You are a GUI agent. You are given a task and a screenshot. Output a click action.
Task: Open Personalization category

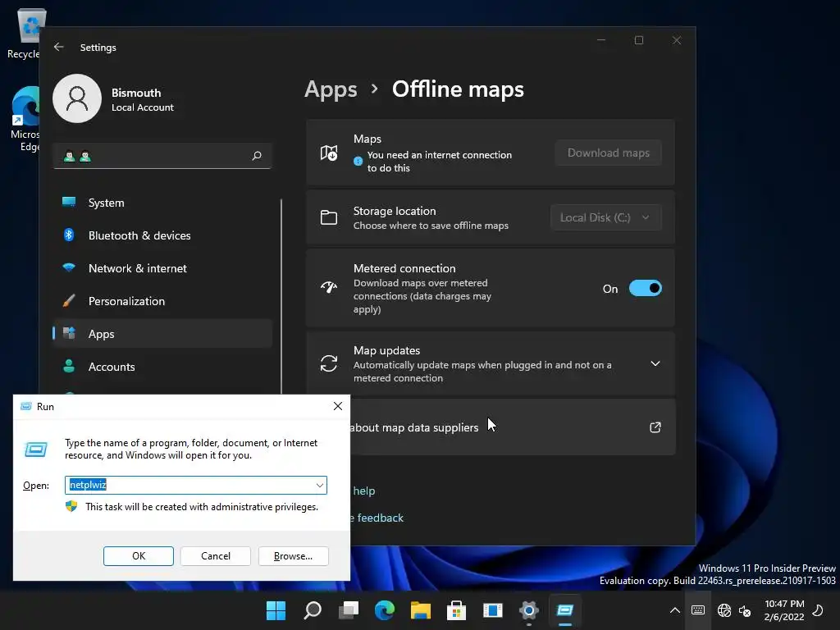pyautogui.click(x=162, y=301)
